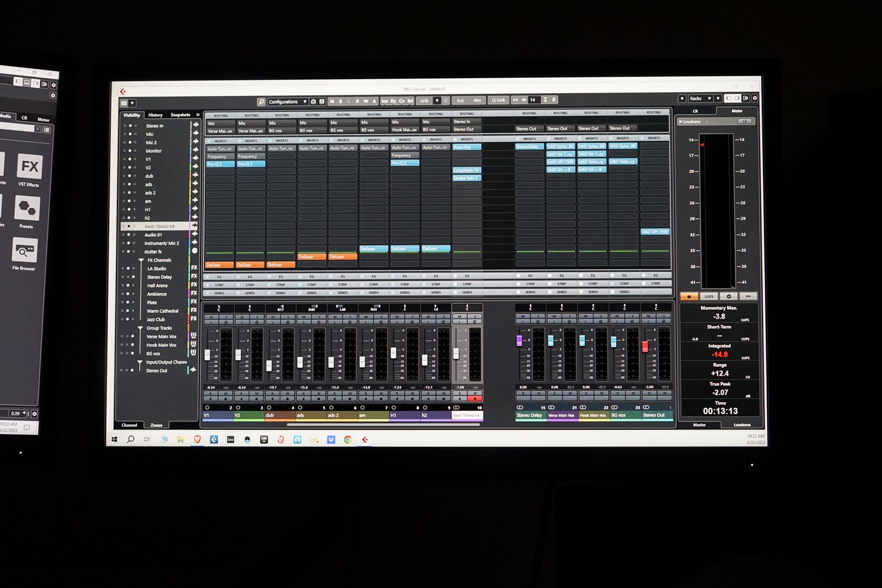
Task: Mute the Stereo Delay channel
Action: click(522, 317)
